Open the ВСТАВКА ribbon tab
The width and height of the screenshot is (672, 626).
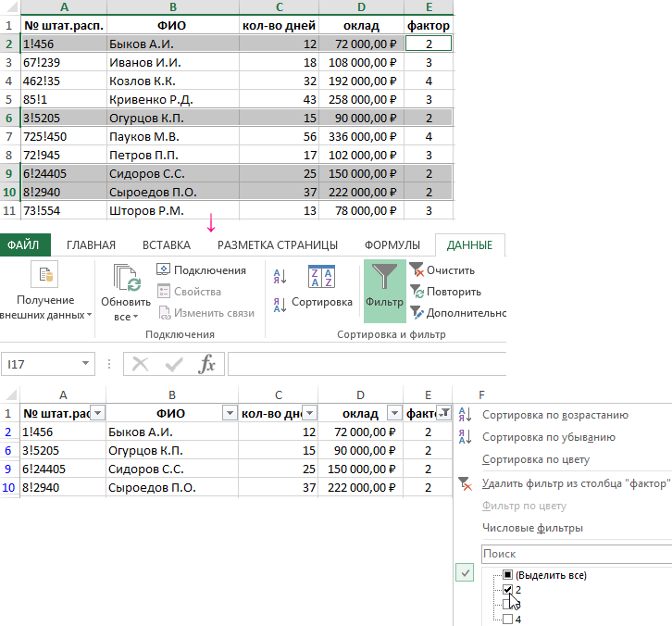click(166, 245)
